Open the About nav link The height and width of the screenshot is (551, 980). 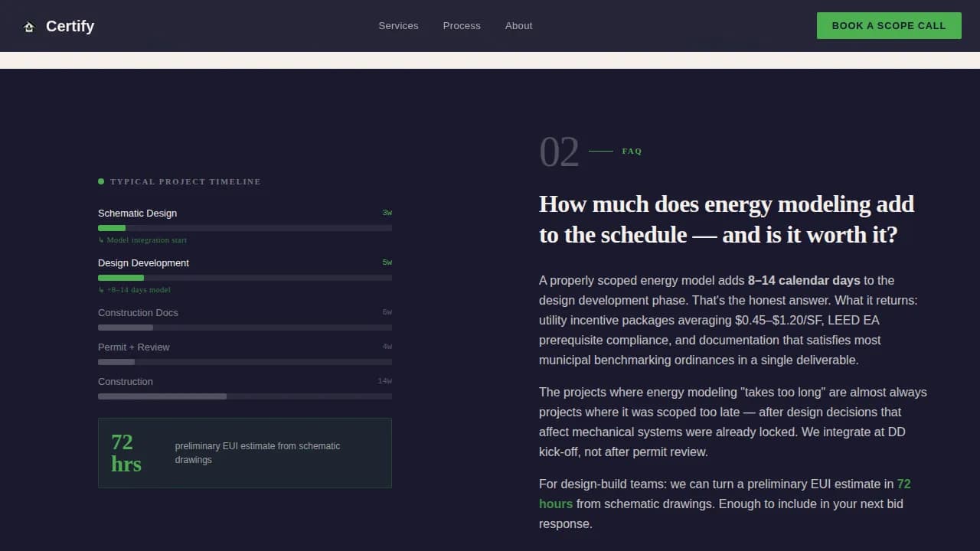click(518, 26)
